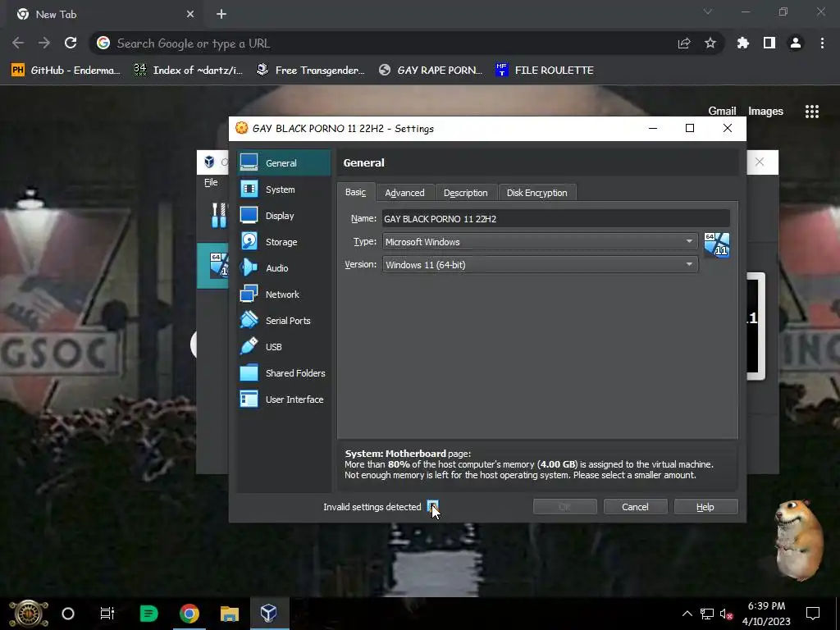This screenshot has width=840, height=630.
Task: Click the network tray icon
Action: coord(706,614)
